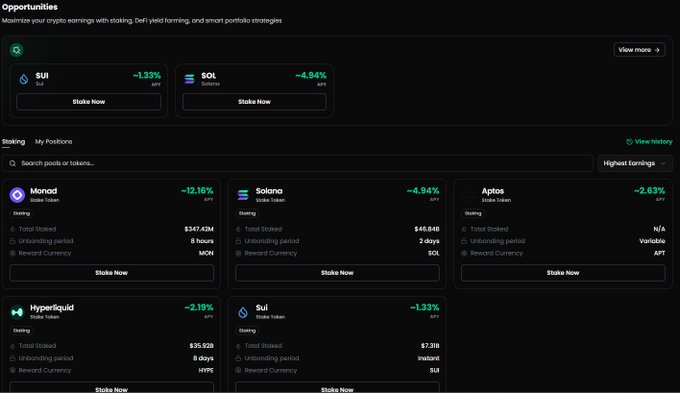
Task: Click the Total Staked icon on Hyperliquid card
Action: (13, 346)
